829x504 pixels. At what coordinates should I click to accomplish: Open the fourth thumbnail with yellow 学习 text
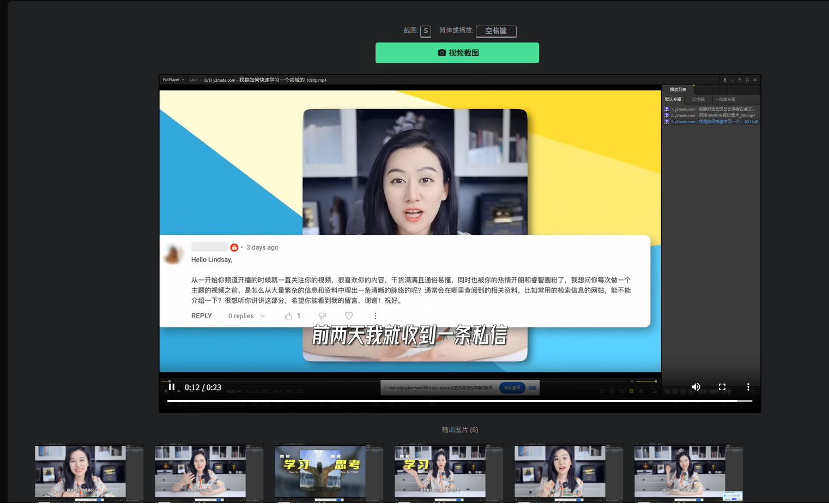tap(449, 472)
